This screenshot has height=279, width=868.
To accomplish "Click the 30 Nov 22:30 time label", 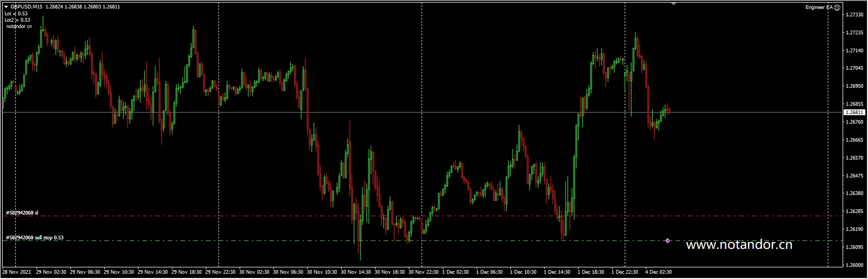I will pos(424,272).
